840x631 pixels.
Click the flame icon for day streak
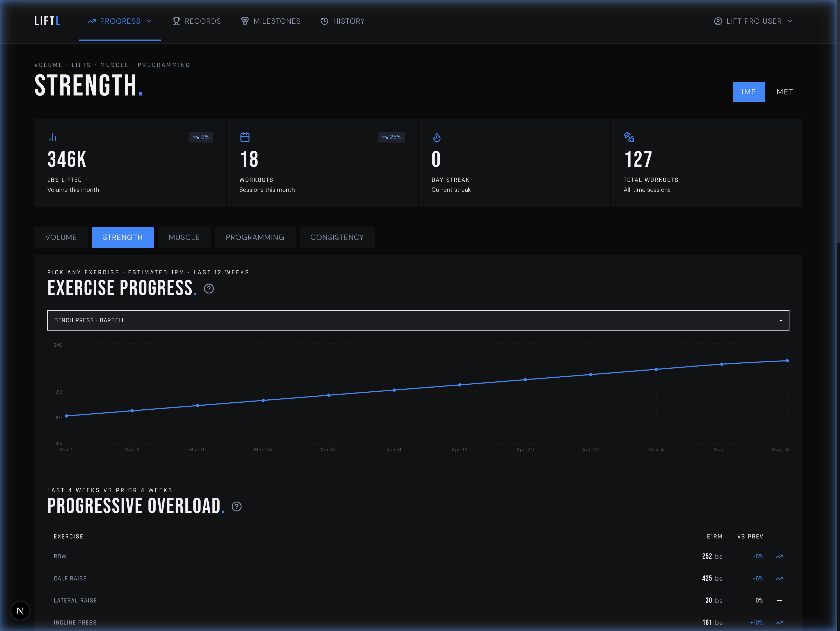[437, 137]
